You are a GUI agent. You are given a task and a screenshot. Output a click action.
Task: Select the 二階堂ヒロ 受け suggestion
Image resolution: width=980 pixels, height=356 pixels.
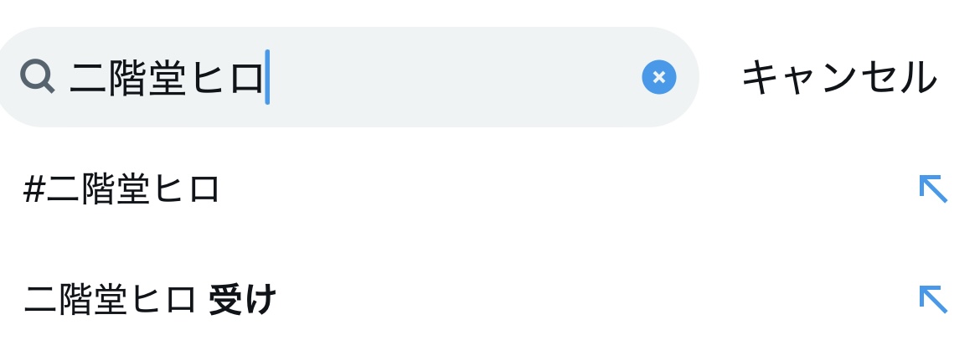pyautogui.click(x=151, y=300)
